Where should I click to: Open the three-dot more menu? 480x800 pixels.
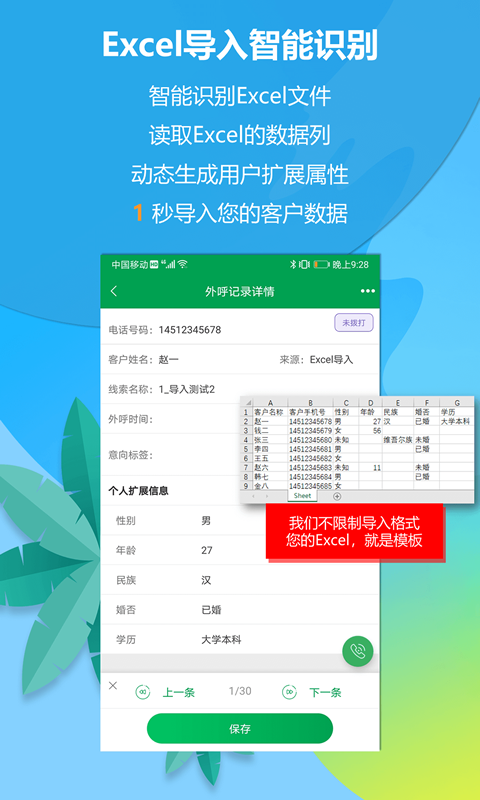pos(367,291)
